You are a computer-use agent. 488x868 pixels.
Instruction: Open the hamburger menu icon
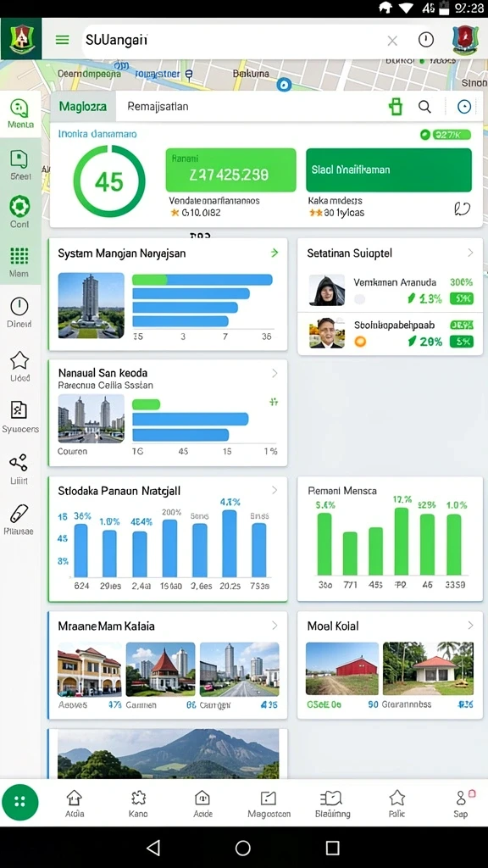[x=62, y=40]
